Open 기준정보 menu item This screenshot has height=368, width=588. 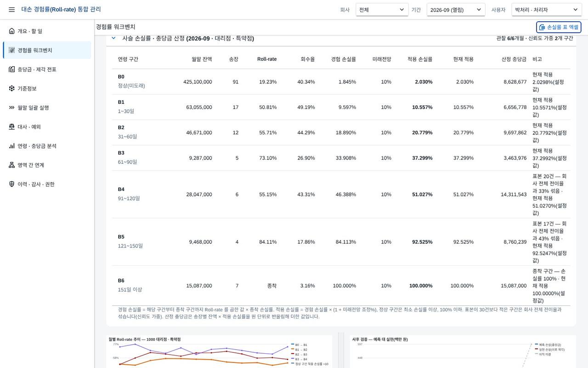pyautogui.click(x=47, y=88)
